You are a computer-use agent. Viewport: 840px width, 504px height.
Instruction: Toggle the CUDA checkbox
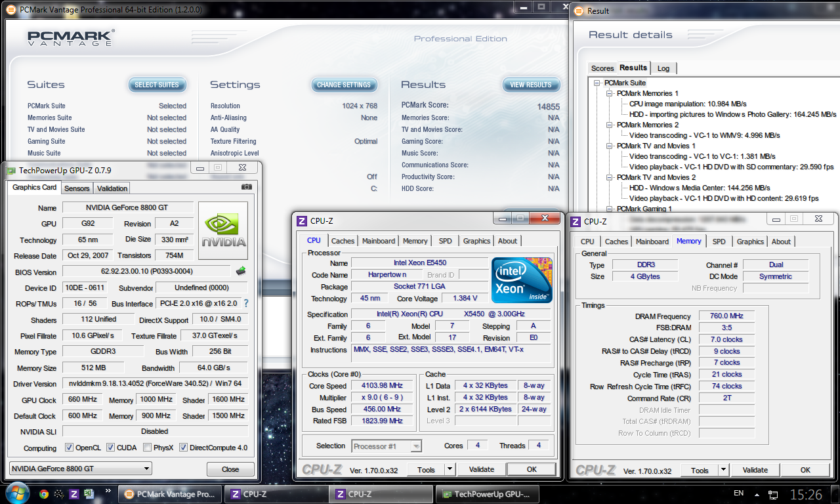110,448
